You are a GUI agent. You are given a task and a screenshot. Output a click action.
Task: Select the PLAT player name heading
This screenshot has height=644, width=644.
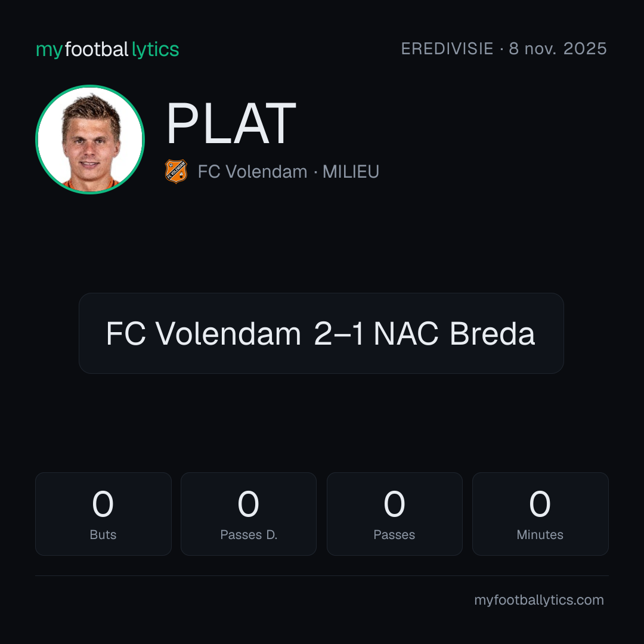point(231,123)
